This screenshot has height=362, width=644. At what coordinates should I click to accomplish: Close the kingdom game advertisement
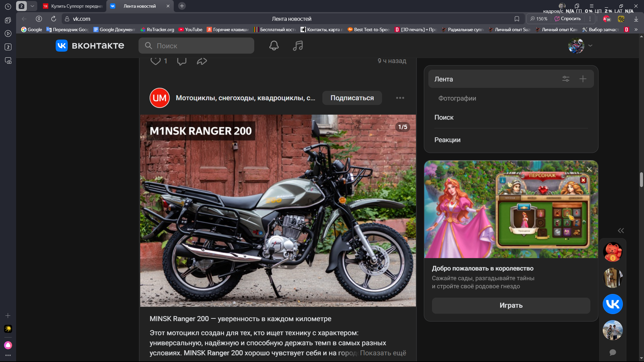(x=589, y=169)
